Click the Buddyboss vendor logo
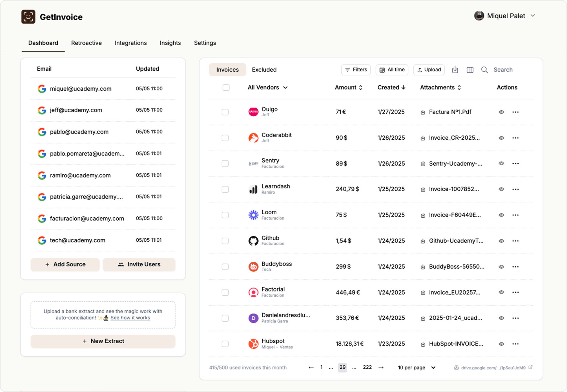 (253, 266)
